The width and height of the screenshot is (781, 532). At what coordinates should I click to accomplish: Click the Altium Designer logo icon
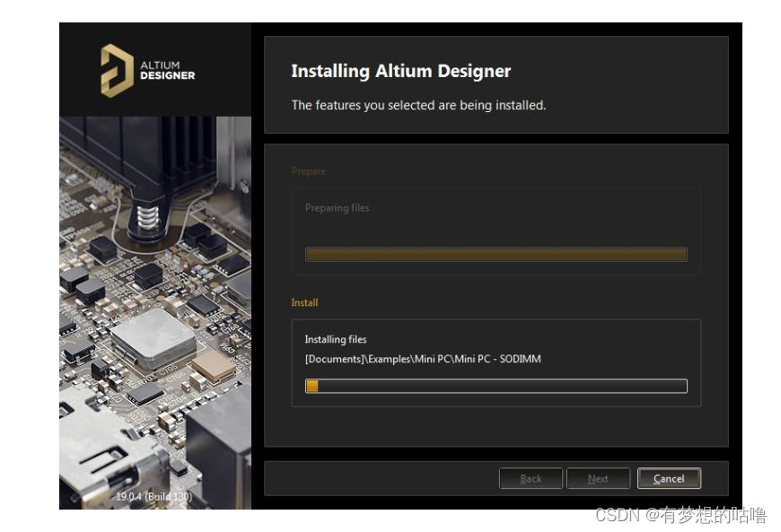tap(117, 71)
